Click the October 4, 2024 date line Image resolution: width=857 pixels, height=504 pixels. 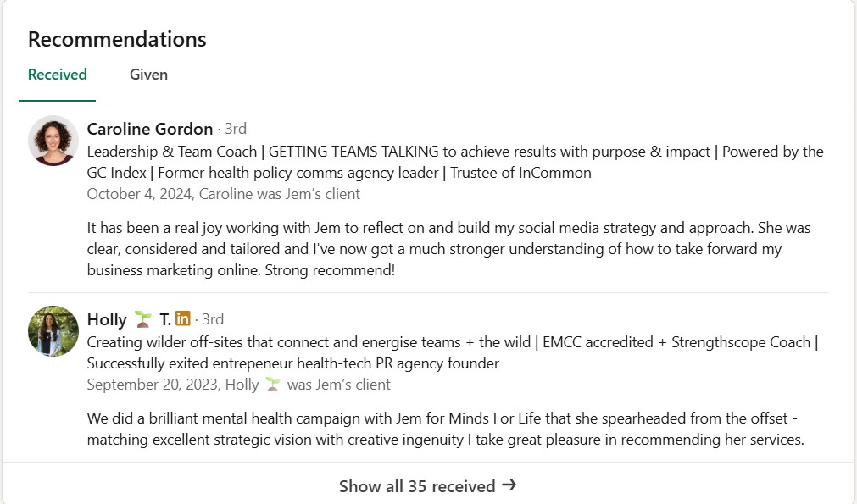click(x=224, y=194)
